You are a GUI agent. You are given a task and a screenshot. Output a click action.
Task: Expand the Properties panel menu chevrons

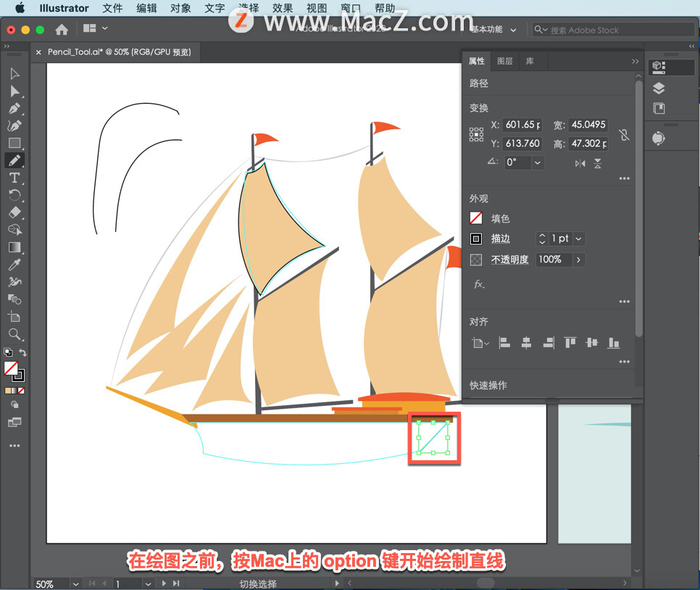coord(636,61)
